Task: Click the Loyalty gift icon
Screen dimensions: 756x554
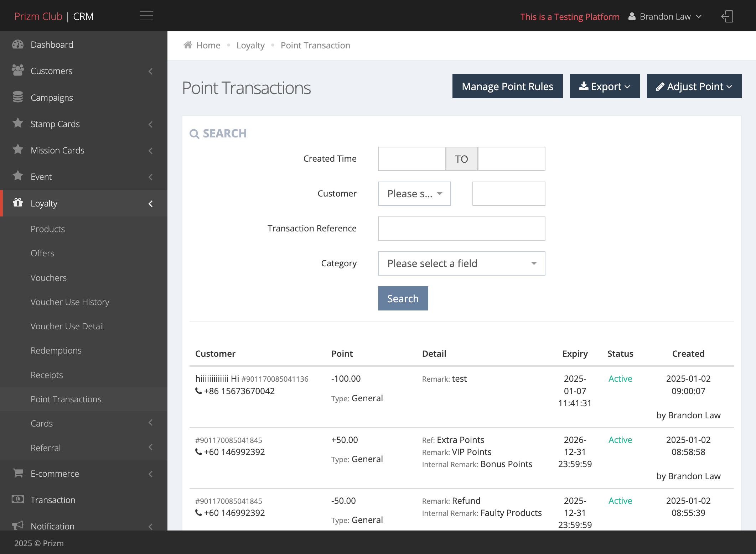Action: [x=18, y=203]
